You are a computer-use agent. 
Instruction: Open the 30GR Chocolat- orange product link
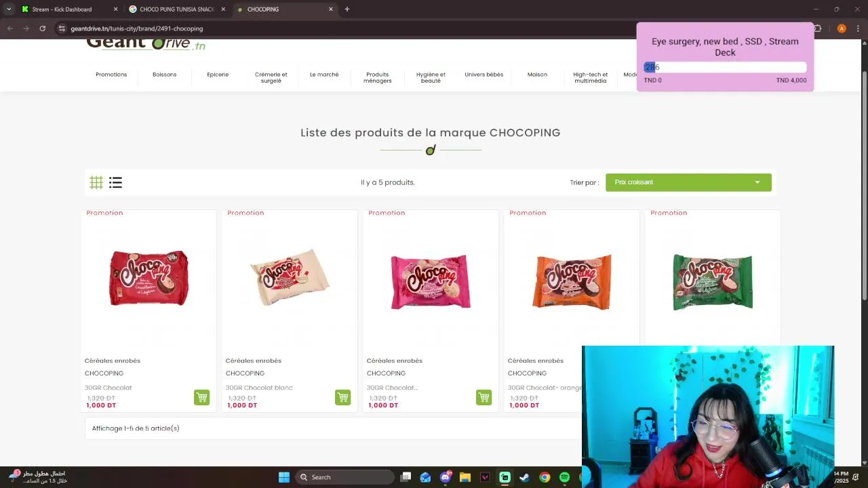click(545, 388)
